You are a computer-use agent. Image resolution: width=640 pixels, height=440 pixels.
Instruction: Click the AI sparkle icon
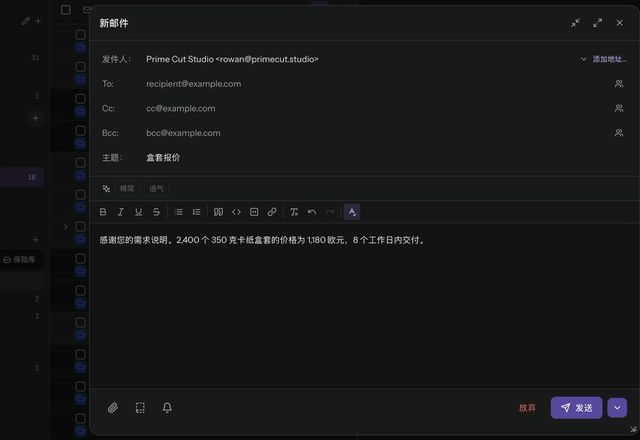click(106, 189)
